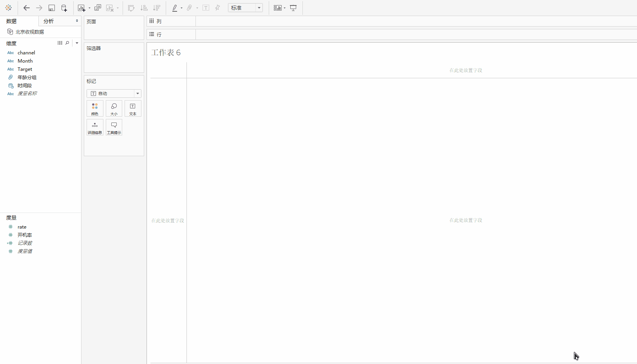Sort descending toolbar icon
The image size is (637, 364).
[x=157, y=8]
